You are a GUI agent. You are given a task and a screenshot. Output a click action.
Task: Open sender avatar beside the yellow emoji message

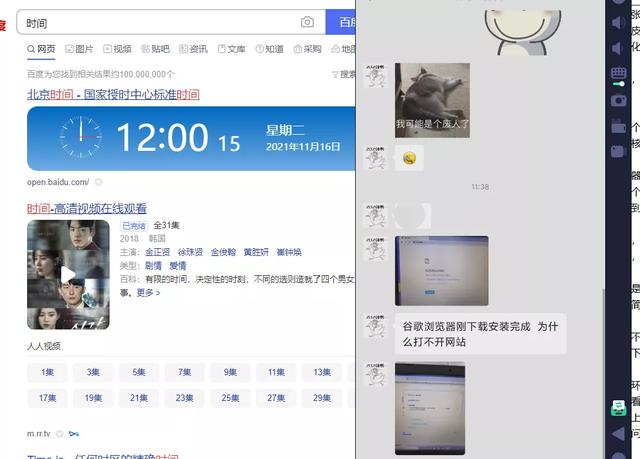click(376, 158)
